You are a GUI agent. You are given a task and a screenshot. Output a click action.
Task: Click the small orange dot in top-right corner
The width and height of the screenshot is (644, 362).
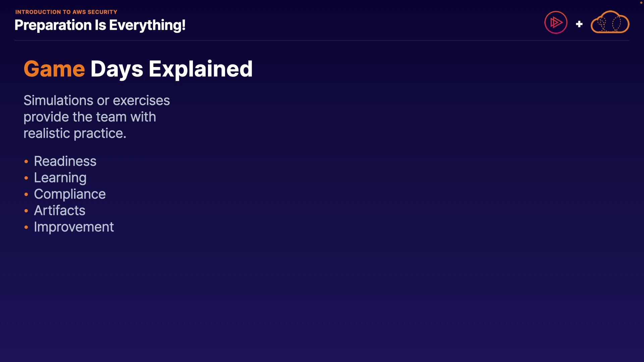coord(641,3)
